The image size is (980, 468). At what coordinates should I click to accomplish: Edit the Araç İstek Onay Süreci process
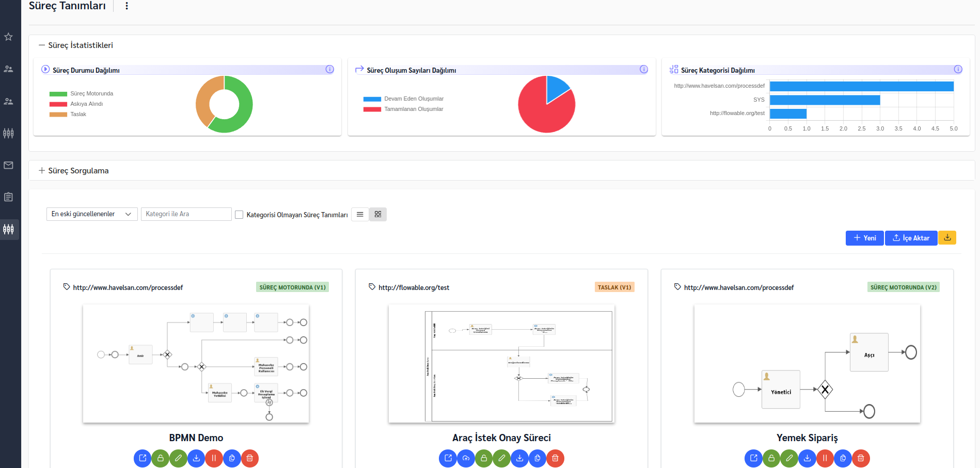[501, 458]
